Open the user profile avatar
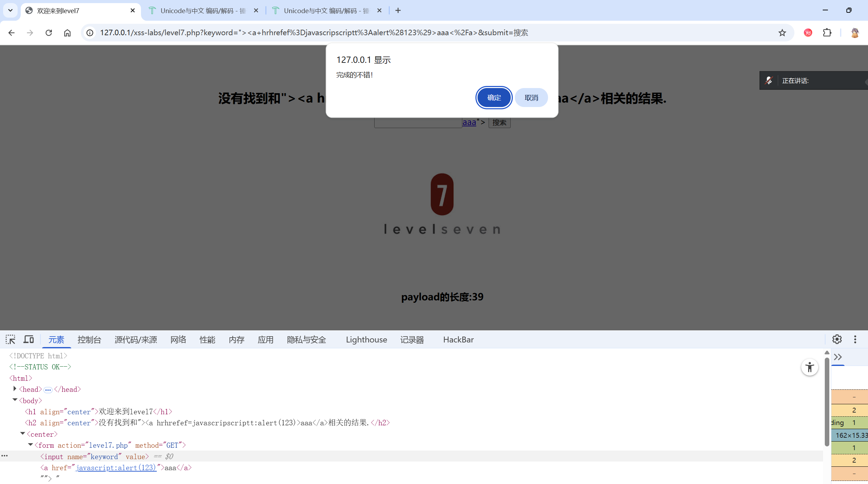Image resolution: width=868 pixels, height=484 pixels. tap(855, 33)
